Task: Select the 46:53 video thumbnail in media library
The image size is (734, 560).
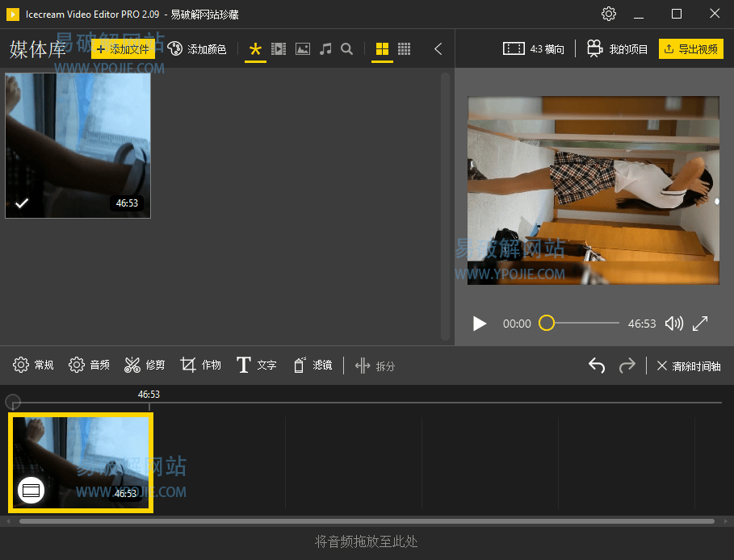Action: tap(78, 145)
